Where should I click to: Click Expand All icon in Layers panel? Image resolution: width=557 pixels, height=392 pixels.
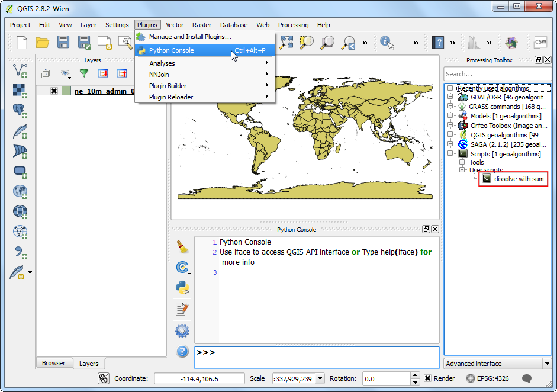click(x=103, y=73)
